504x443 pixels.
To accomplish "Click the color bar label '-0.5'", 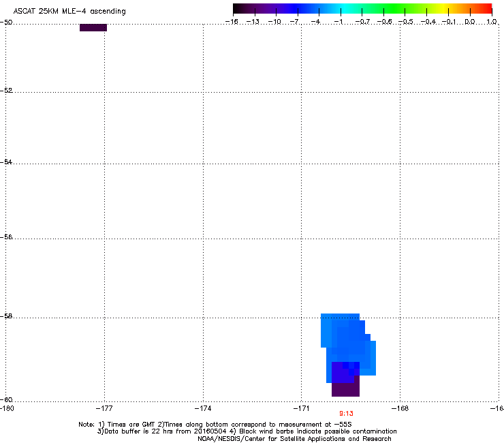I will pyautogui.click(x=406, y=22).
